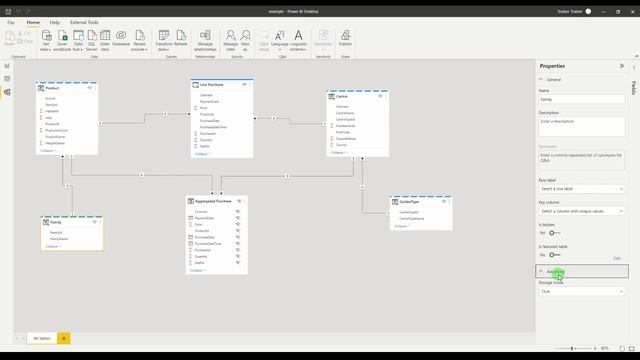Viewport: 640px width, 360px height.
Task: Zoom out with the minus button
Action: (557, 349)
